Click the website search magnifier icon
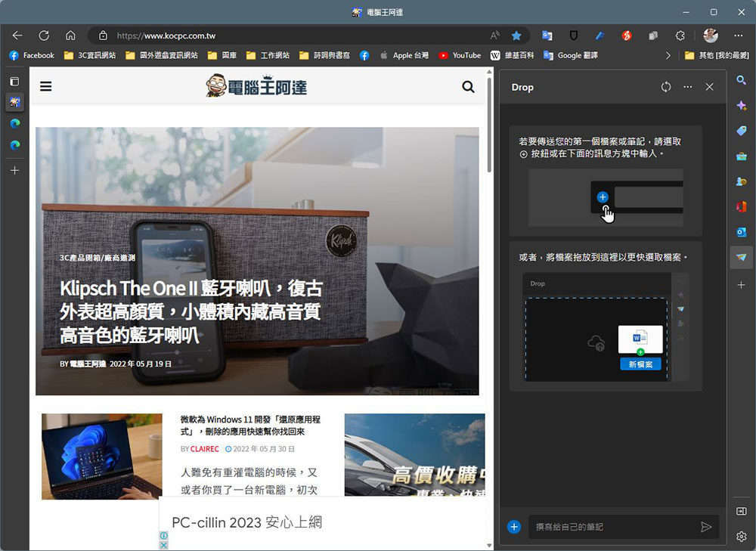Viewport: 756px width, 551px height. 468,87
